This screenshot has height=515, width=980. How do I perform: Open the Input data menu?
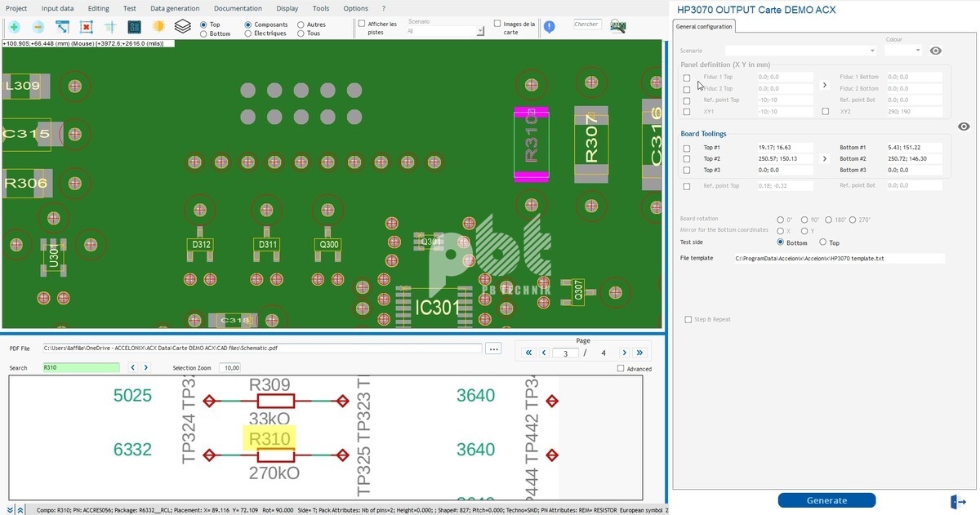click(x=57, y=8)
